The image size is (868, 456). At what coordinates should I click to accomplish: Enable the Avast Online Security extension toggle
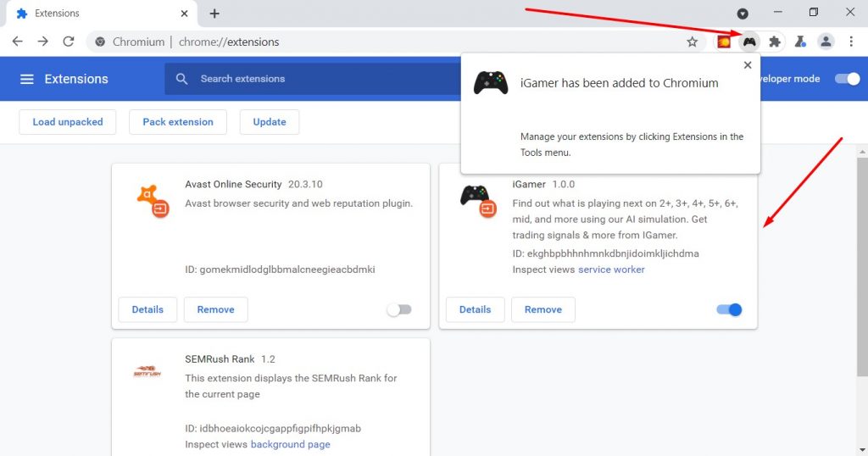point(400,309)
